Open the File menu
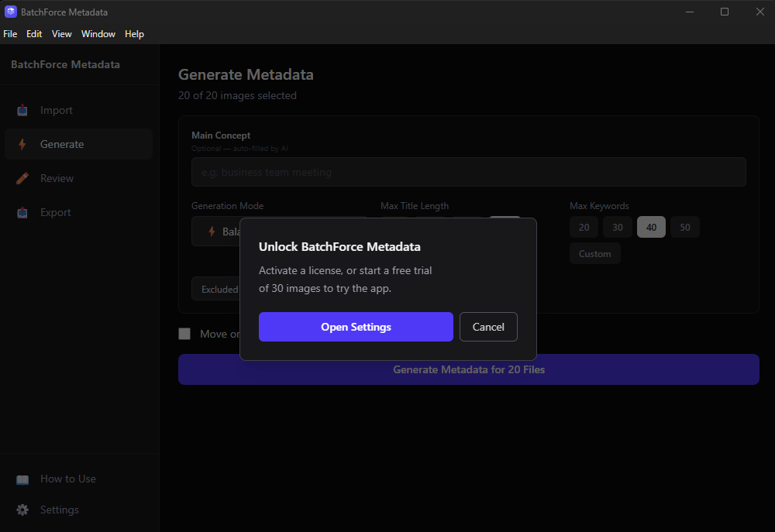 click(x=10, y=34)
